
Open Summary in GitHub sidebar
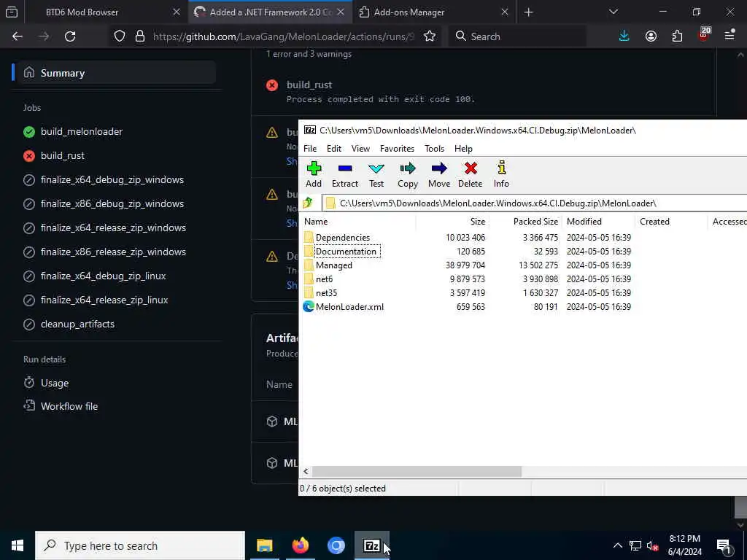[x=115, y=73]
